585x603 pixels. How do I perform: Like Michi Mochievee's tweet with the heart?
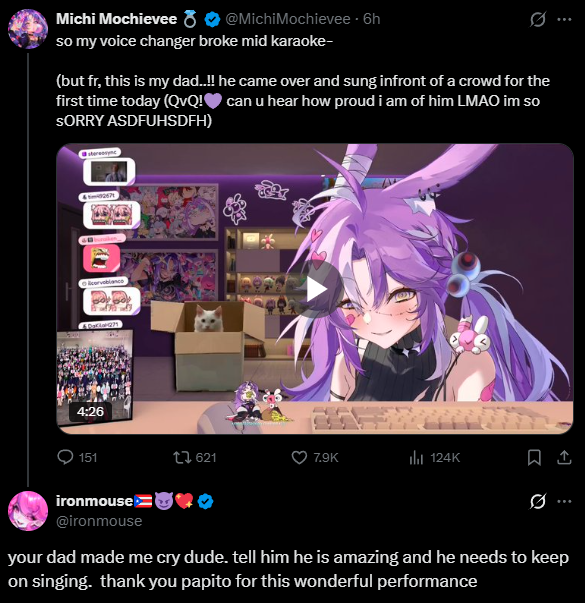(315, 457)
